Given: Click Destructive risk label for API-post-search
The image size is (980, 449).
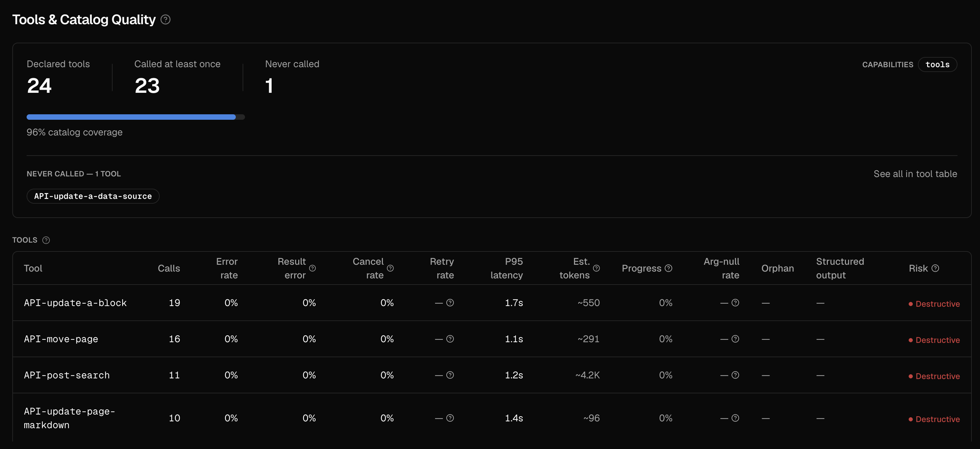Looking at the screenshot, I should tap(934, 376).
